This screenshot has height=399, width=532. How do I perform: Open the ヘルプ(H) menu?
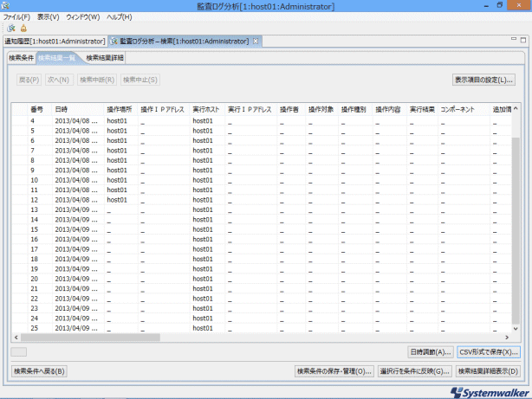point(120,16)
